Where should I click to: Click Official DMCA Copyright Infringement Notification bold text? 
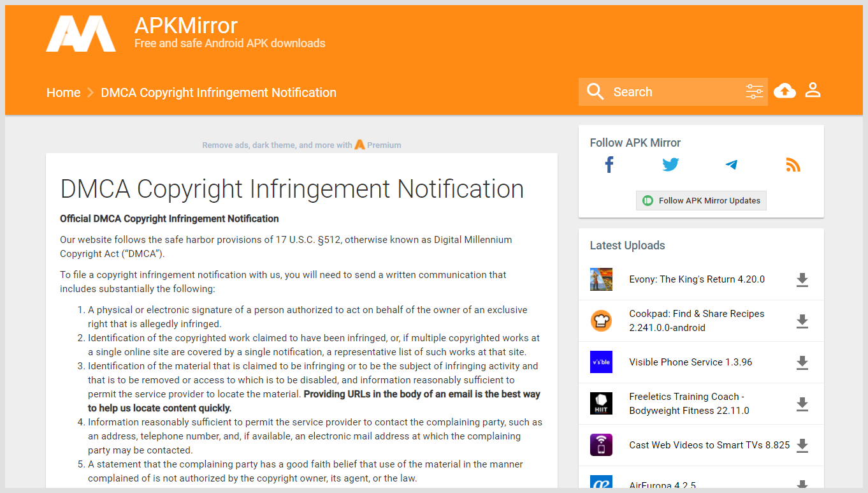(170, 219)
